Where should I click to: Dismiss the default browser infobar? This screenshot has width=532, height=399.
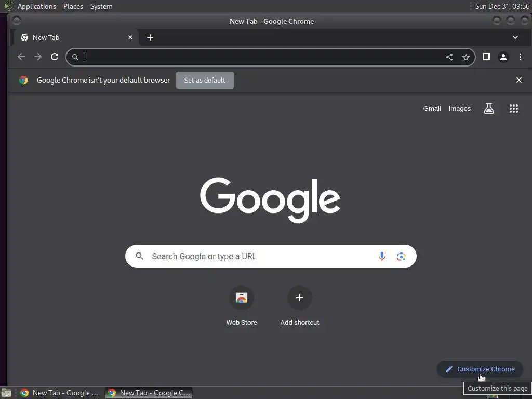(x=519, y=80)
